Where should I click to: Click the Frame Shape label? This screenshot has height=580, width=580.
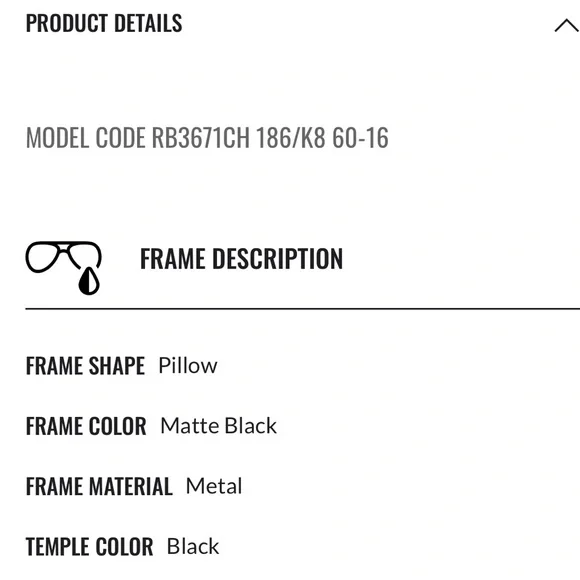[x=85, y=366]
